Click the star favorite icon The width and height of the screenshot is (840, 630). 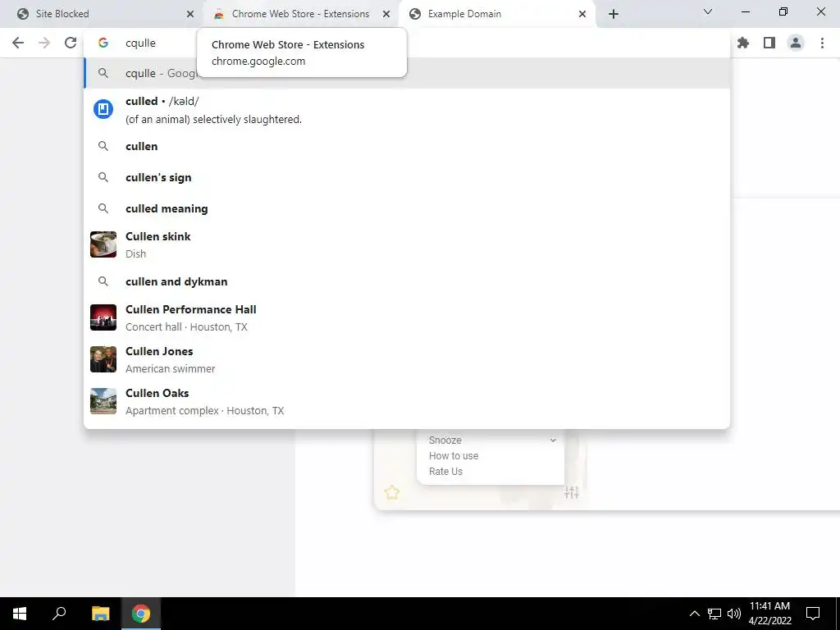(392, 492)
